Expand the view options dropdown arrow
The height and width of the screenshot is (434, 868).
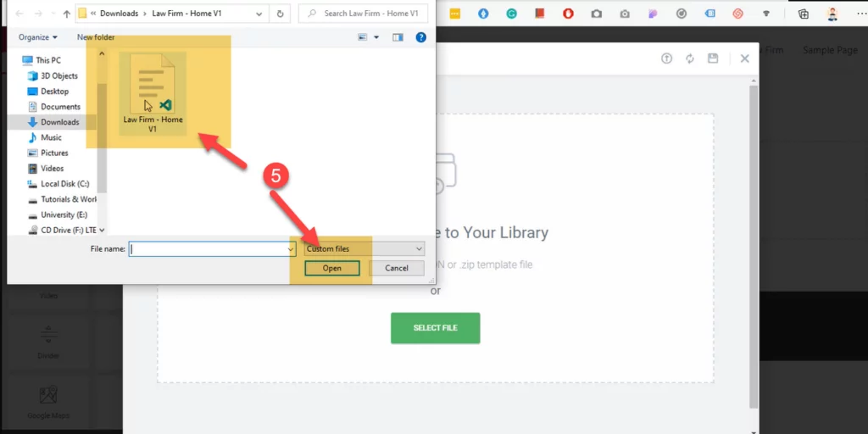point(376,37)
